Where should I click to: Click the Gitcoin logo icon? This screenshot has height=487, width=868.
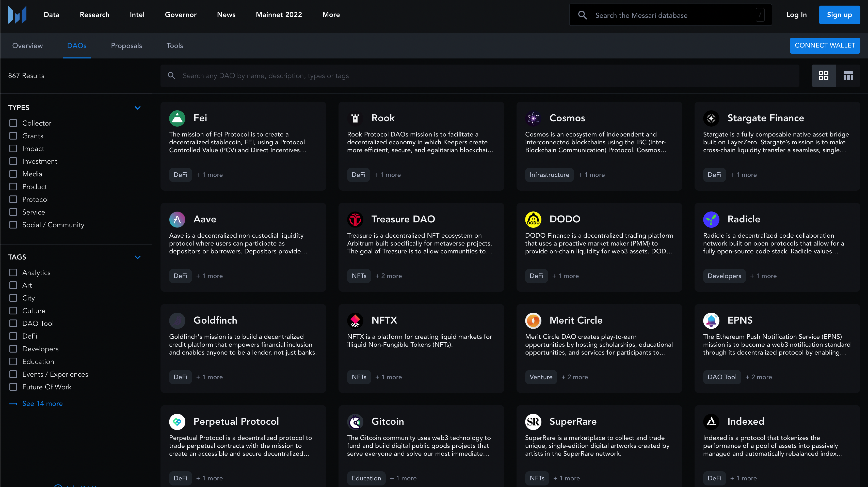355,422
